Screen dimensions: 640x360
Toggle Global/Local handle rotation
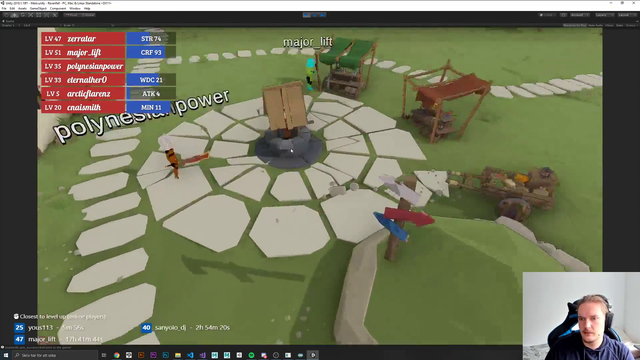click(x=87, y=15)
